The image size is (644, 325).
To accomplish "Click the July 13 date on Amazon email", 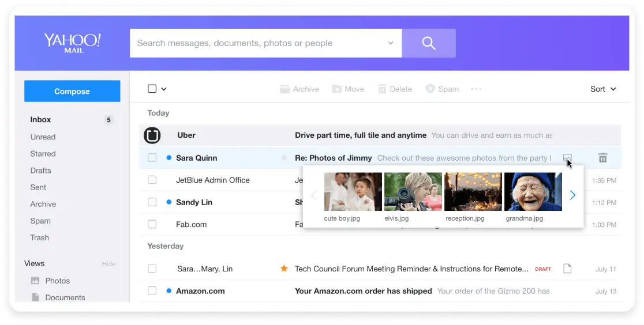I will pos(606,292).
